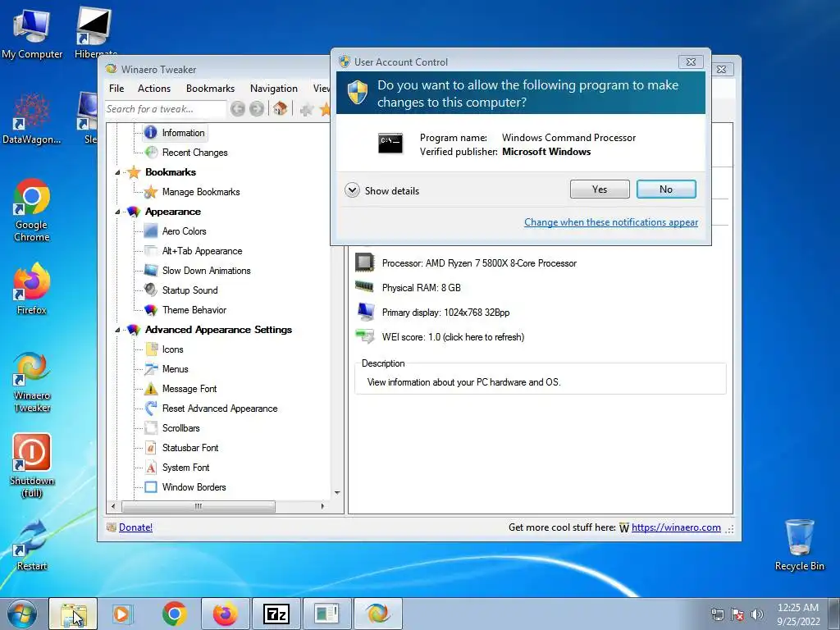Click the UAC shield icon in the header

pos(358,93)
